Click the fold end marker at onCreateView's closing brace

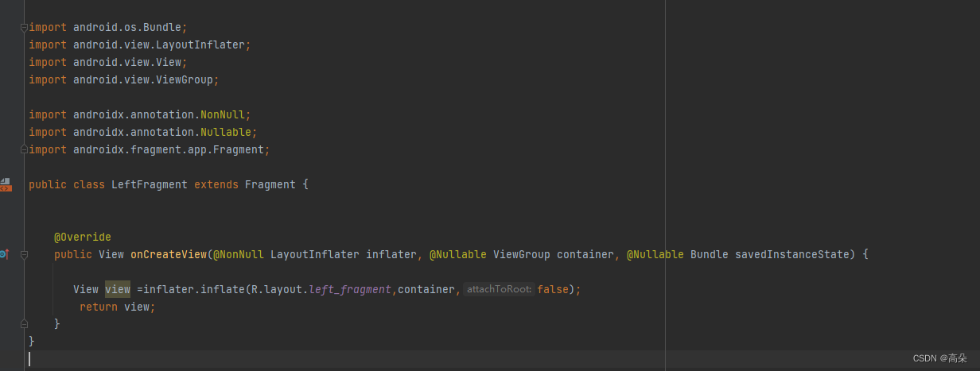(x=24, y=324)
